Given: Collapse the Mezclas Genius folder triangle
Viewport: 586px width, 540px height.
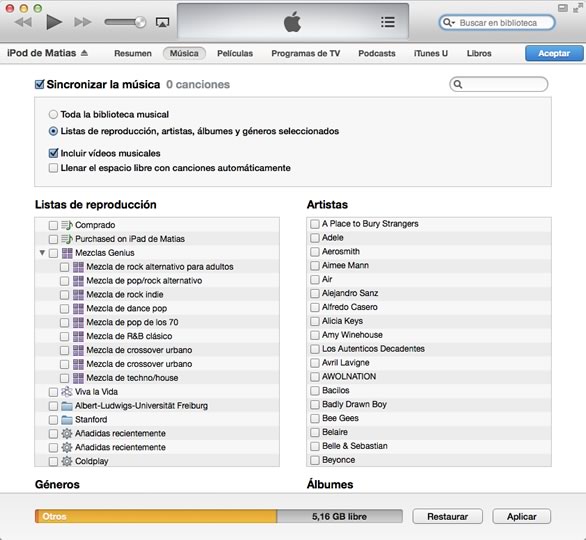Looking at the screenshot, I should [x=42, y=253].
